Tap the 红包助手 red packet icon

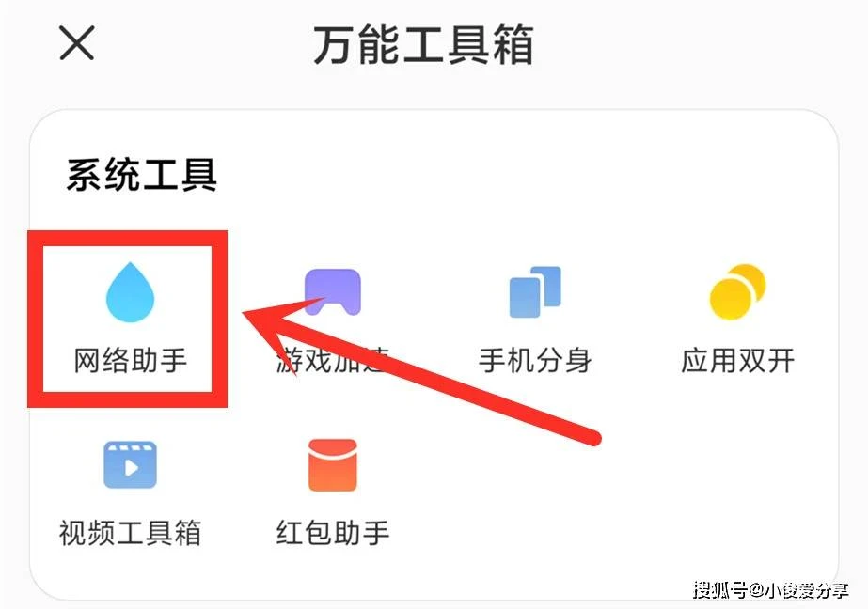coord(333,464)
